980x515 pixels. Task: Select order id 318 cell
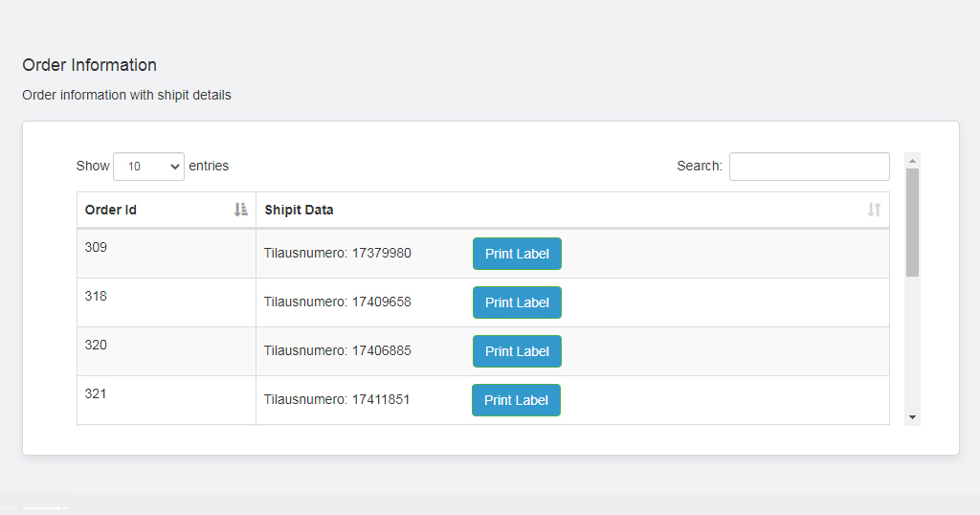pyautogui.click(x=167, y=302)
